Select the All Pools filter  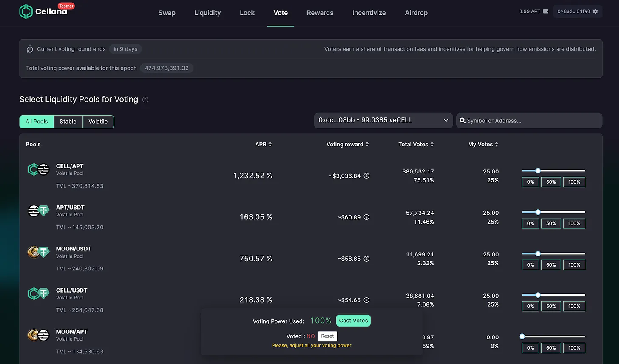[37, 122]
